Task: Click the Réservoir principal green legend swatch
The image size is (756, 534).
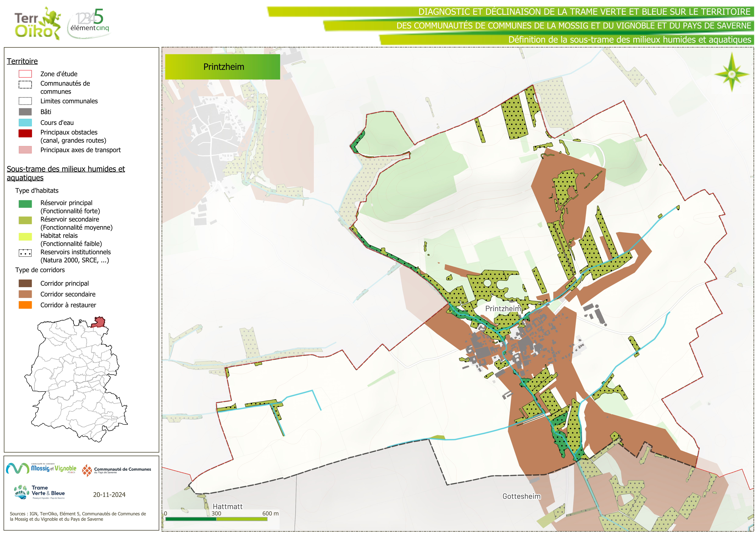Action: (25, 204)
